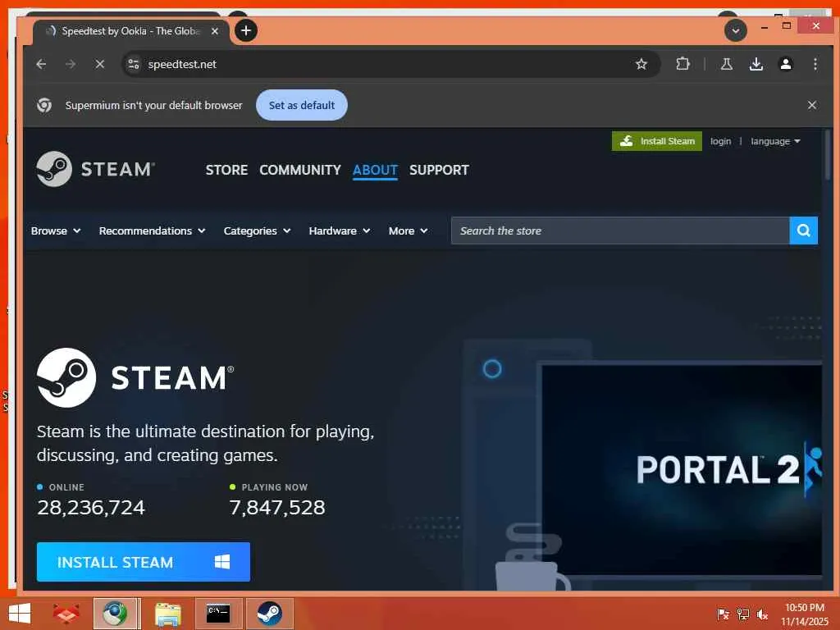This screenshot has width=840, height=630.
Task: Click the Portal 2 video preview
Action: click(682, 470)
